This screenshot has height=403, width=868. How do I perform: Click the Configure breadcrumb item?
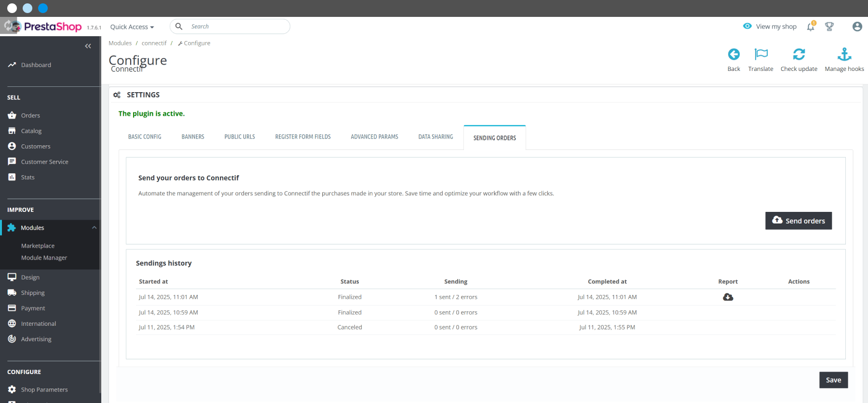click(x=194, y=43)
